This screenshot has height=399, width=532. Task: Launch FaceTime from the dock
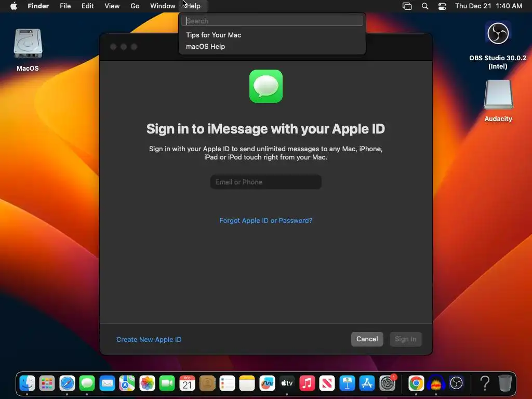pos(167,383)
